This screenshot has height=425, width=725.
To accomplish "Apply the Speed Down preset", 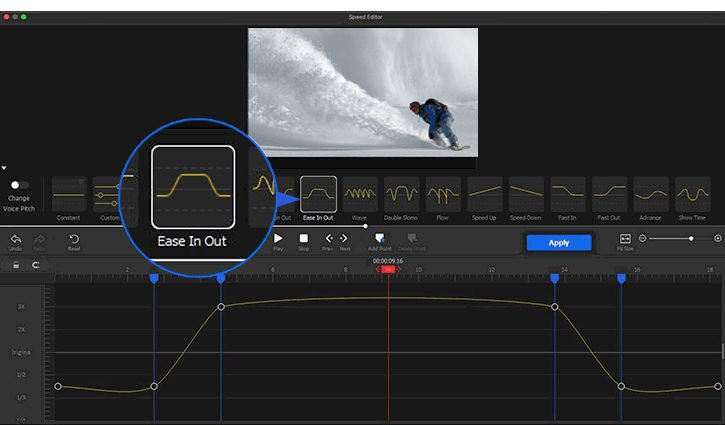I will [x=526, y=194].
